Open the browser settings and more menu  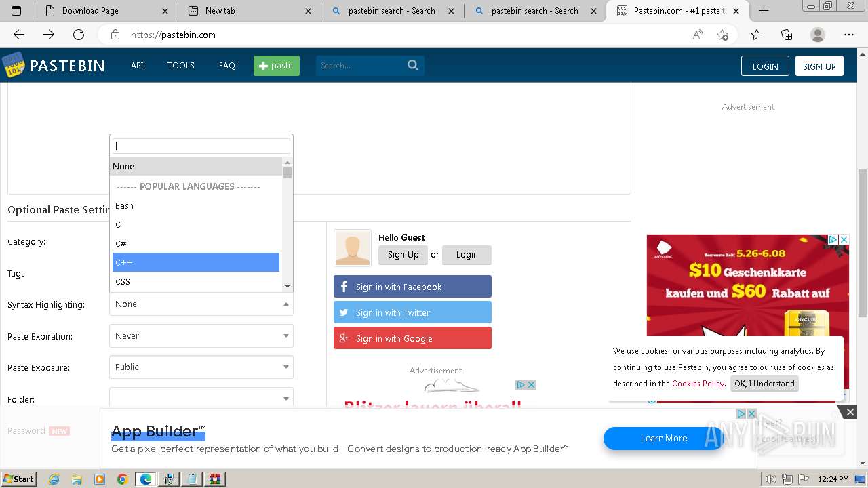[x=849, y=35]
